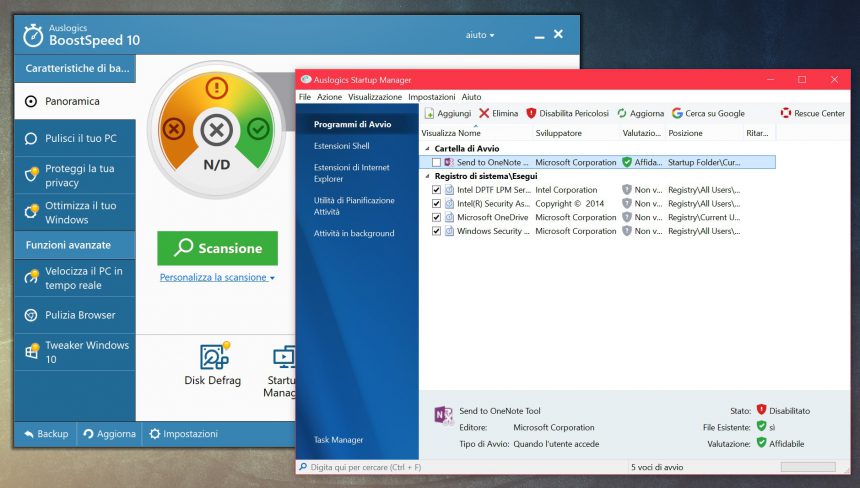
Task: Open Aiuto menu in Startup Manager
Action: point(471,97)
